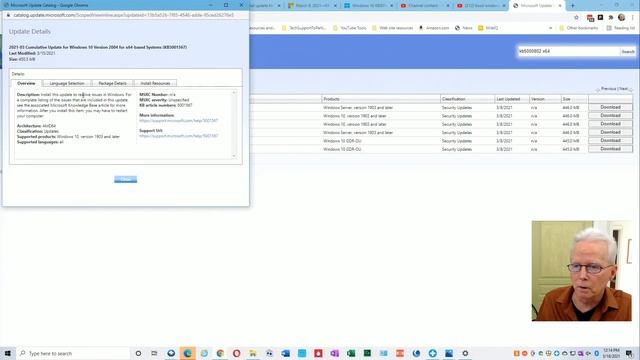Image resolution: width=640 pixels, height=360 pixels.
Task: Open the TechSupportToPart bookmark folder
Action: tap(303, 28)
